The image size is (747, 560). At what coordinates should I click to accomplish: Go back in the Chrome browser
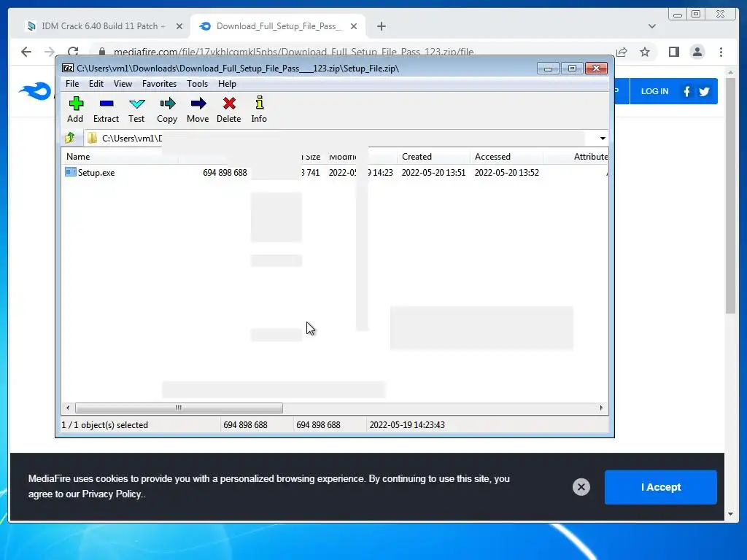[26, 52]
